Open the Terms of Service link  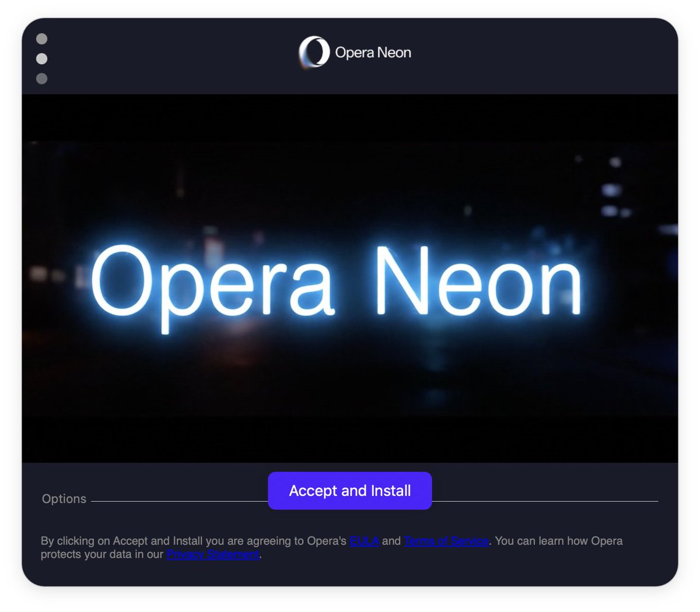446,541
